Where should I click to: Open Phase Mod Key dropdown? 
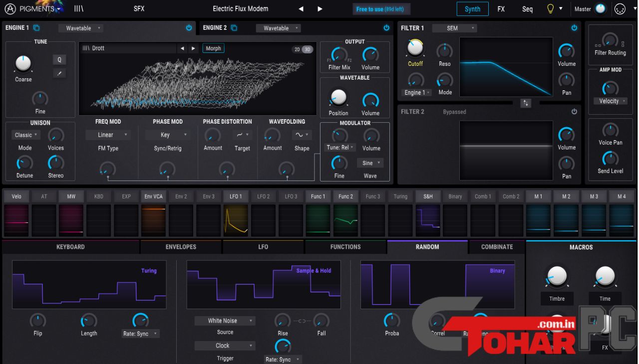tap(168, 135)
